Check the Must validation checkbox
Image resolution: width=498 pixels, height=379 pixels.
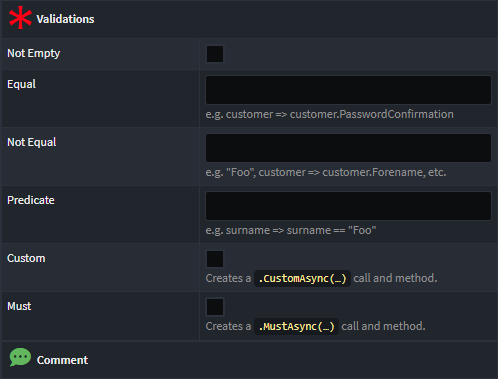pos(215,307)
